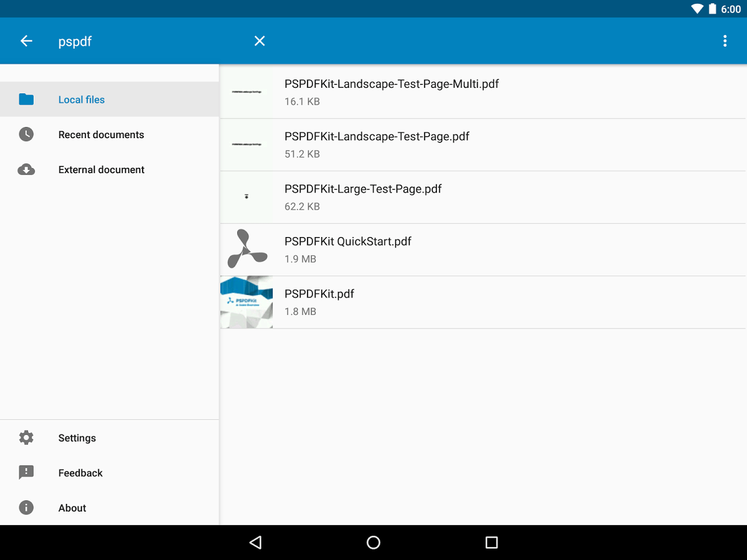Tap the 6:00 clock in status bar
Image resolution: width=747 pixels, height=560 pixels.
tap(731, 9)
